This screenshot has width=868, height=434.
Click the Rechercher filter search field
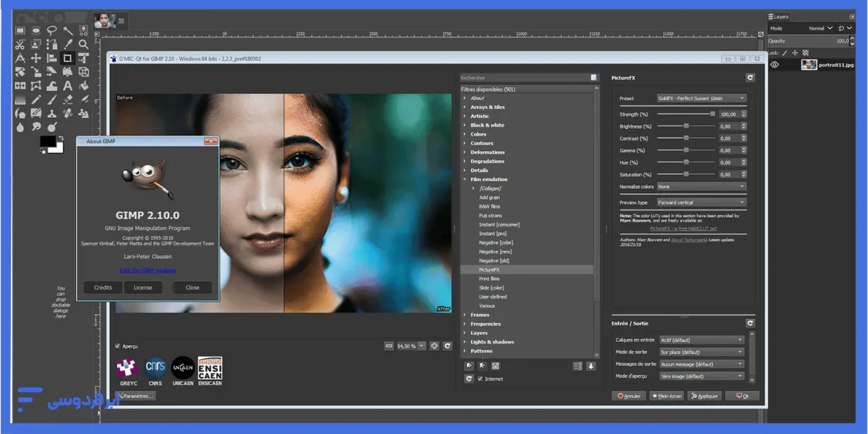coord(524,77)
